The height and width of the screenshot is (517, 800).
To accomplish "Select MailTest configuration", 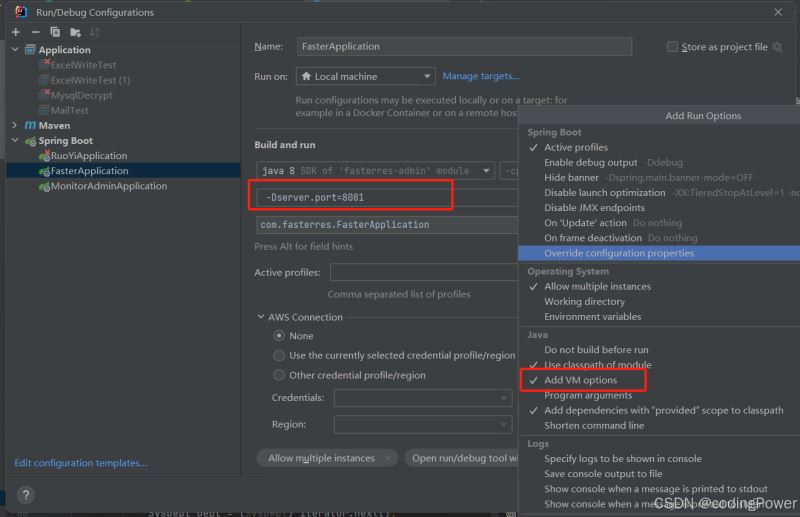I will pos(69,110).
